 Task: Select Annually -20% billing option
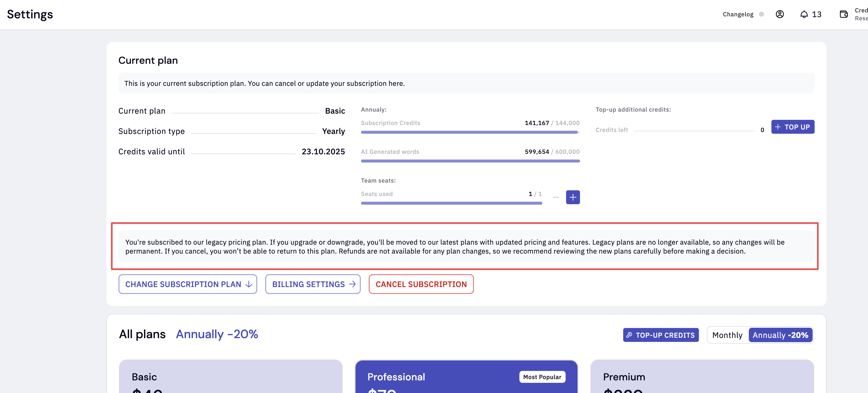780,335
